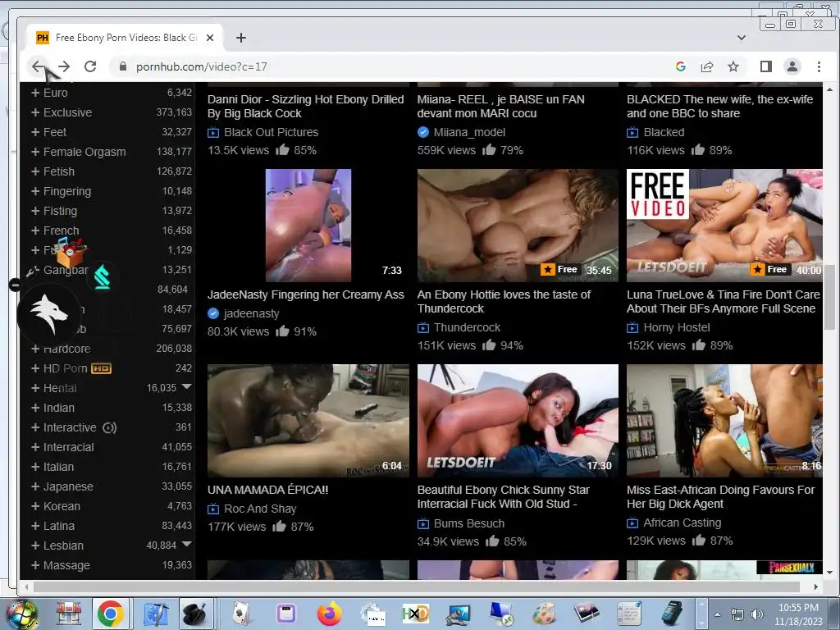Click the HD badge icon
Image resolution: width=840 pixels, height=630 pixels.
point(101,368)
